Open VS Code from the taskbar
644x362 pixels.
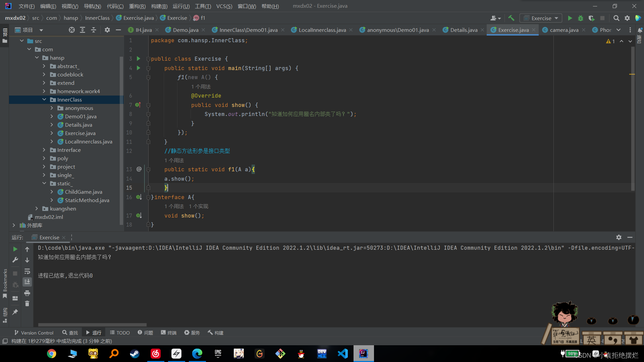(343, 354)
